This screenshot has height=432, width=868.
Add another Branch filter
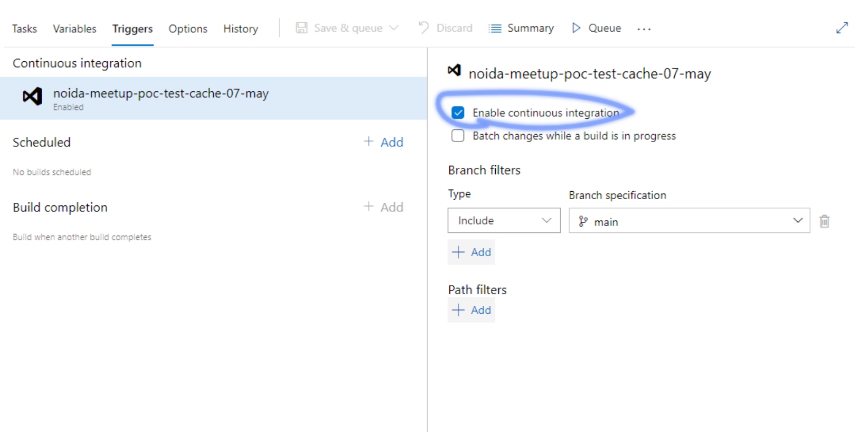pyautogui.click(x=471, y=252)
